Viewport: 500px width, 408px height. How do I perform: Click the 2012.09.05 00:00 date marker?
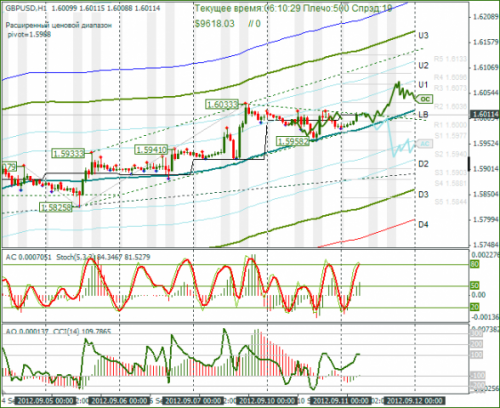(45, 401)
